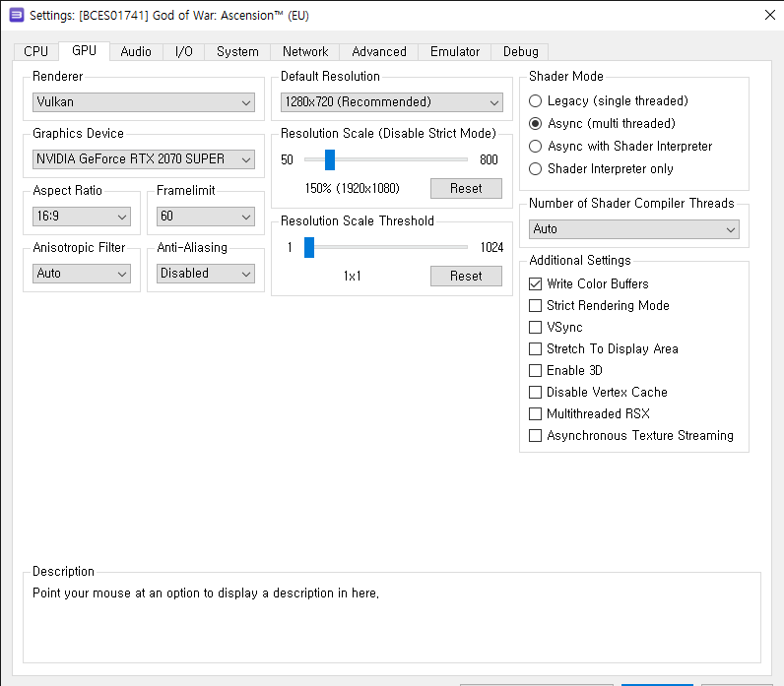Reset the Resolution Scale value

coord(466,188)
